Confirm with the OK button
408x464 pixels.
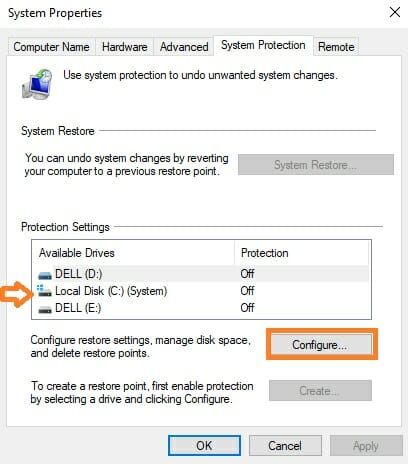[x=204, y=446]
